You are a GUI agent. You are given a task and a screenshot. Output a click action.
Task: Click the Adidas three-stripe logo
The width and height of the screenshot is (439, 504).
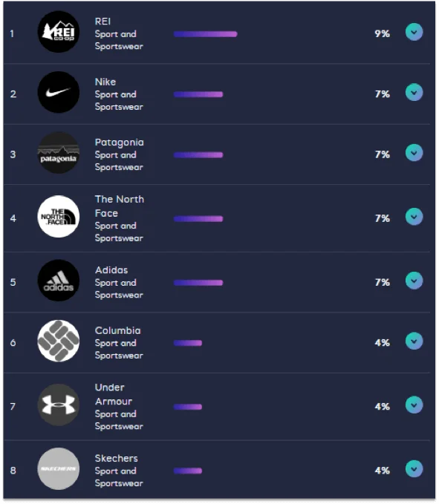coord(59,281)
